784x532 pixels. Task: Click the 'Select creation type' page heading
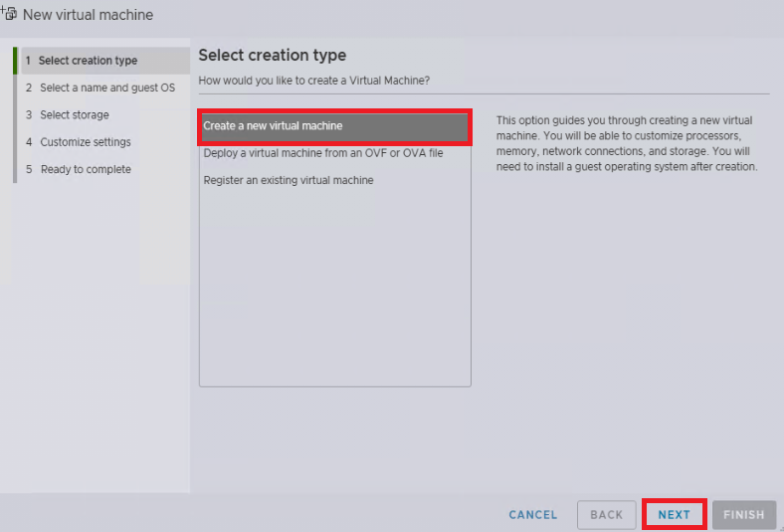(x=272, y=55)
